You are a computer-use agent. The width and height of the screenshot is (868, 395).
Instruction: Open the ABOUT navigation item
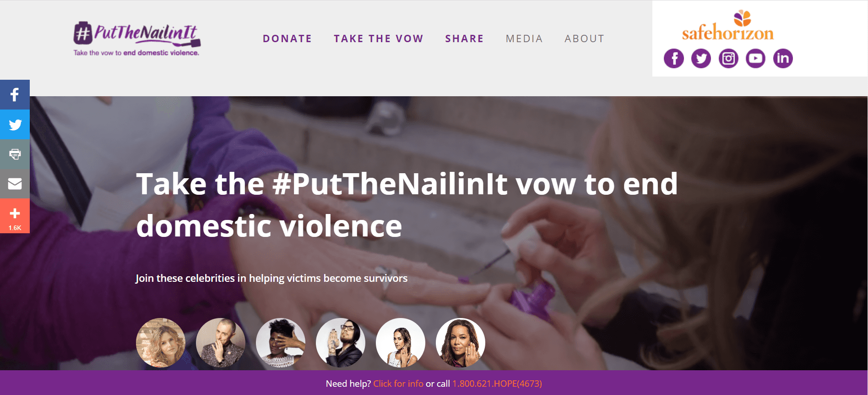[584, 38]
